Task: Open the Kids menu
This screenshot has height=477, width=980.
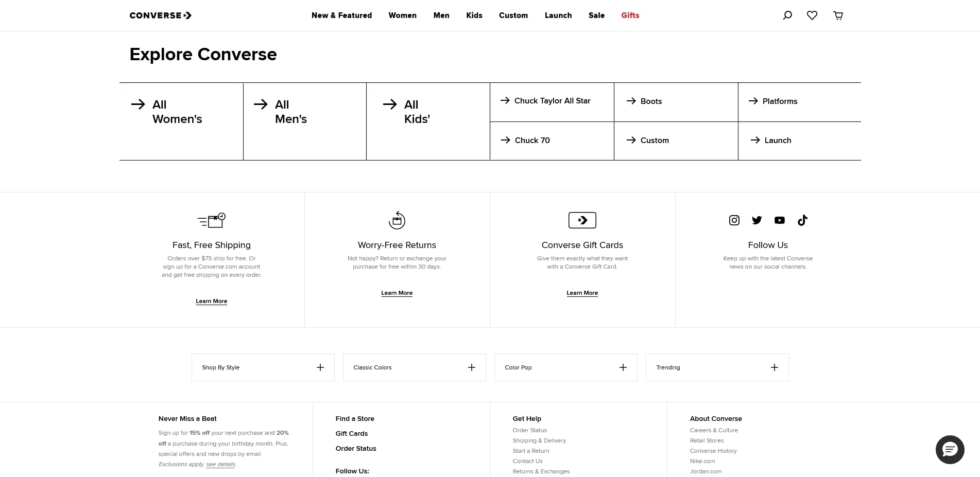Action: click(x=474, y=15)
